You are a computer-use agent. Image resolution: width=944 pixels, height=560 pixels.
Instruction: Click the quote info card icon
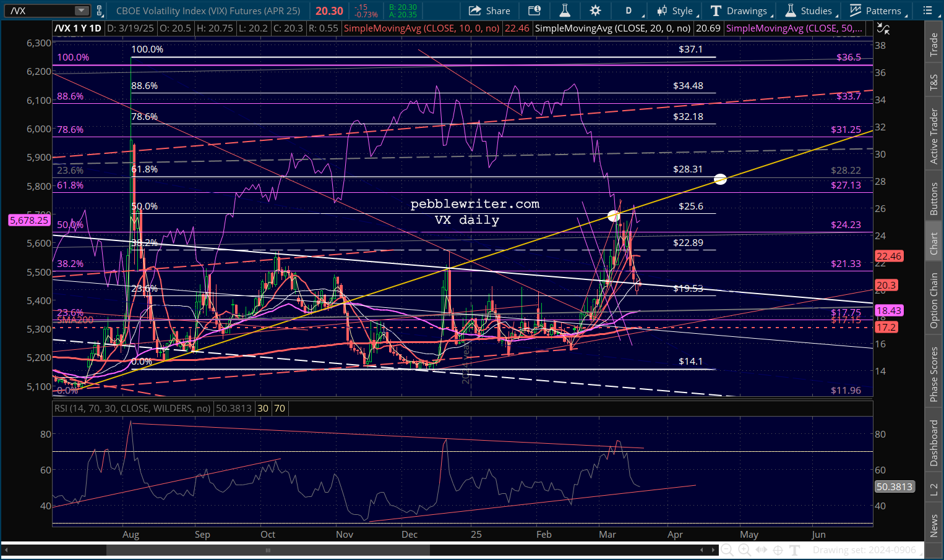534,11
